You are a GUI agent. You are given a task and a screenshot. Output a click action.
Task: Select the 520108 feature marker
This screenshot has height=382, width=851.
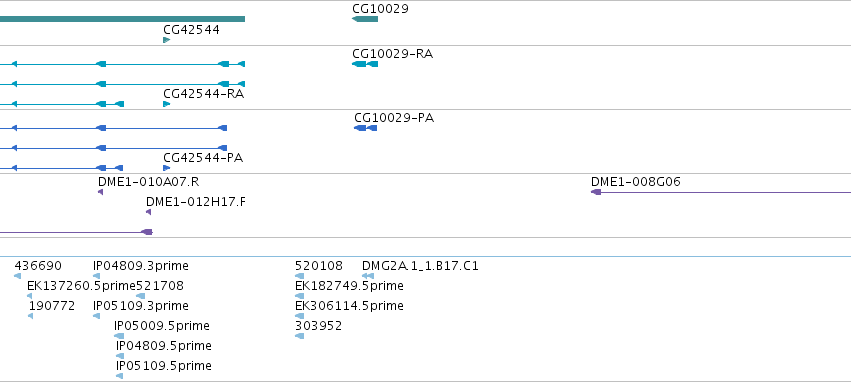click(300, 276)
